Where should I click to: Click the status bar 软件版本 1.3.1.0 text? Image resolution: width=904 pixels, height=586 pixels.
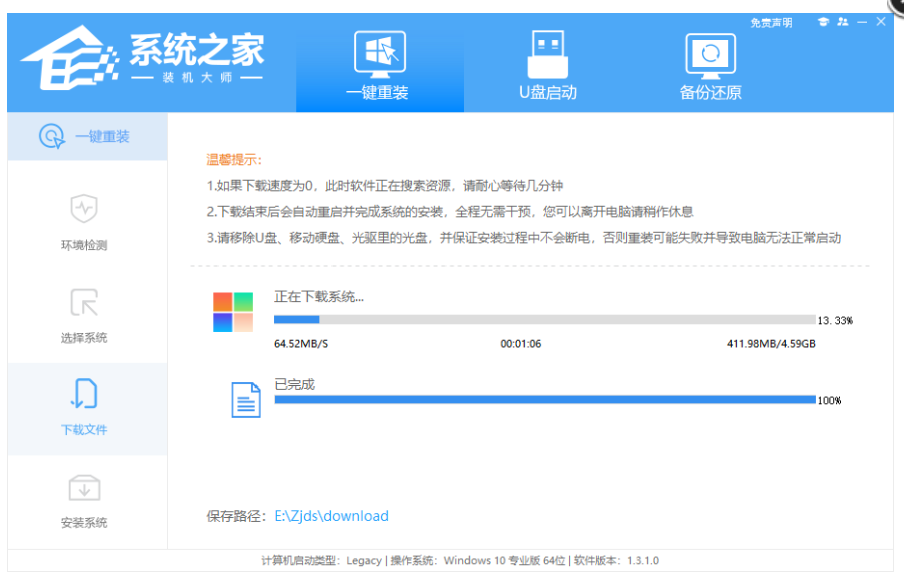coord(616,561)
